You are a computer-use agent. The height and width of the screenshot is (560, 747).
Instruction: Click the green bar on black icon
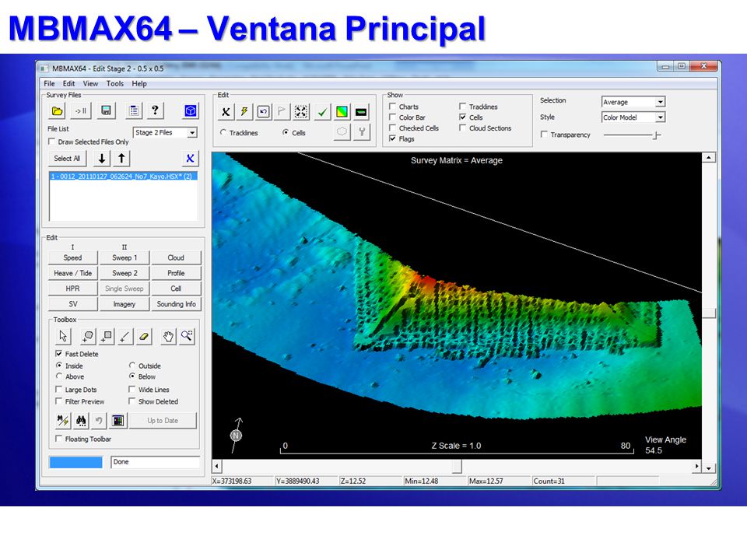coord(361,112)
